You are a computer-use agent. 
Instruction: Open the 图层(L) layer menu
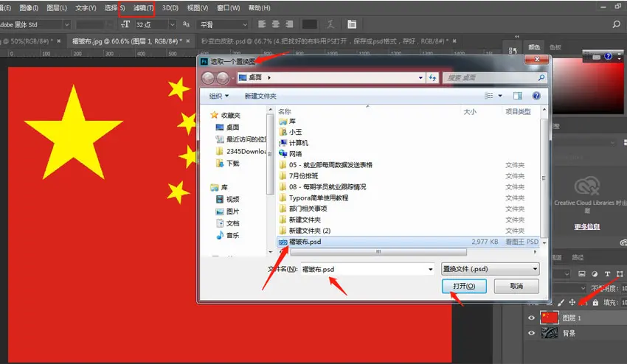57,8
